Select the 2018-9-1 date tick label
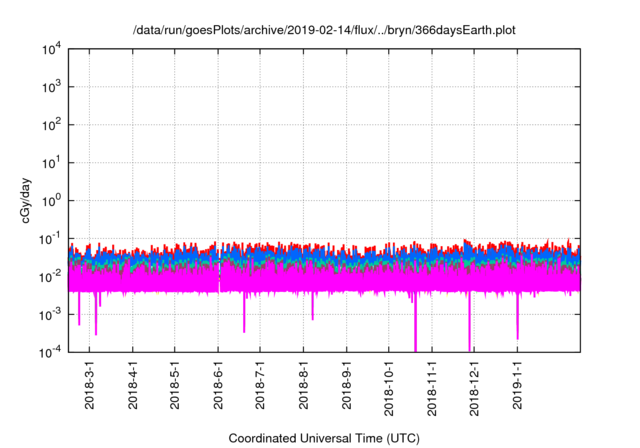 346,385
